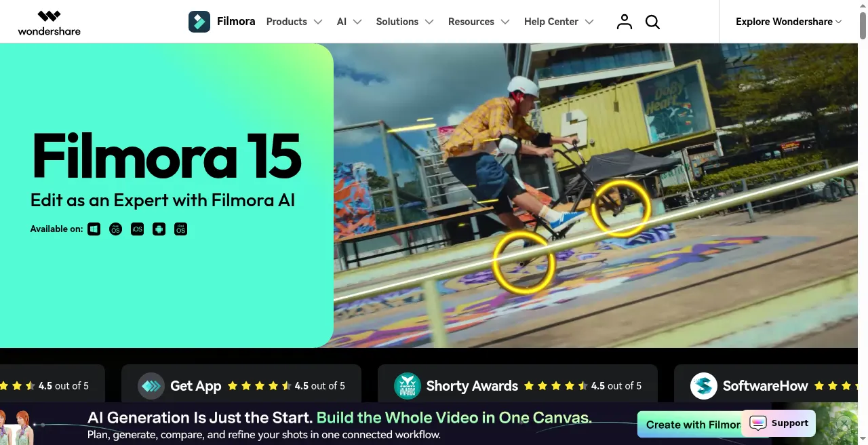Open the Support button

pos(779,423)
